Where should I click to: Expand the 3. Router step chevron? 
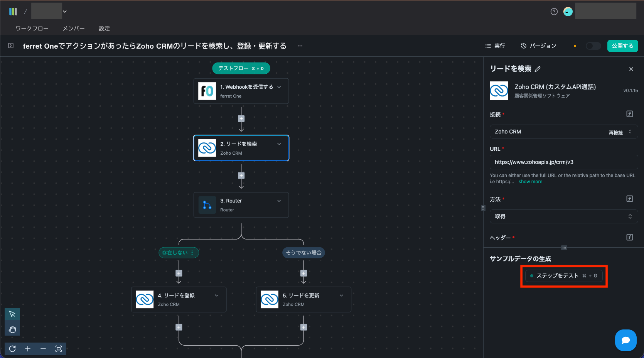279,201
